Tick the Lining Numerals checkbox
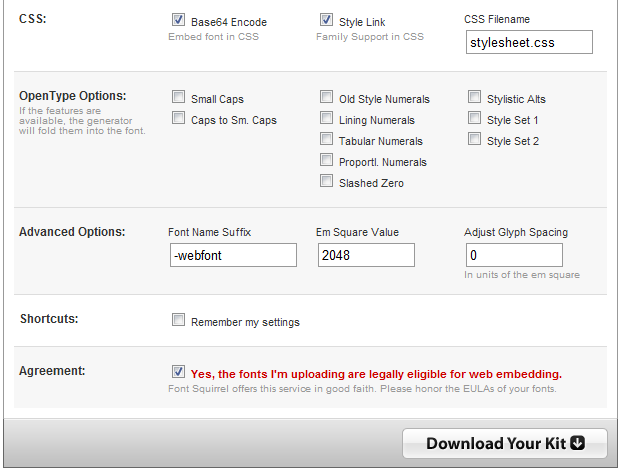Screen dimensions: 621x472 pos(327,119)
